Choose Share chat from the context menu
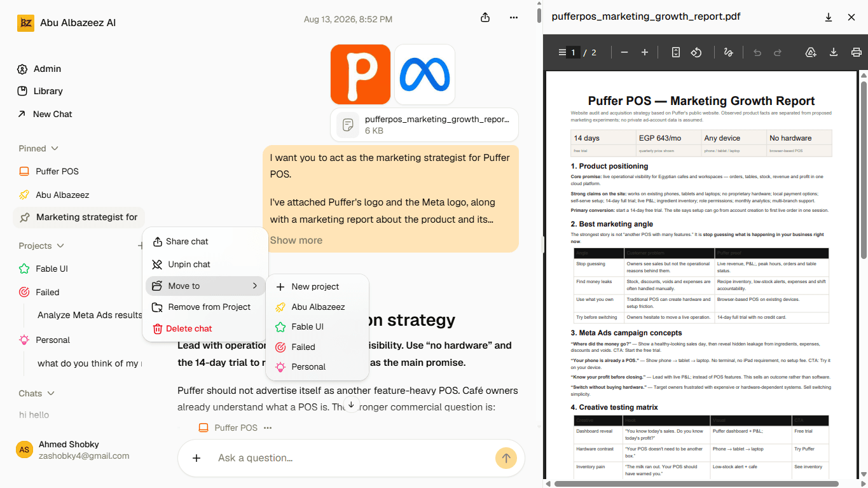 coord(205,242)
